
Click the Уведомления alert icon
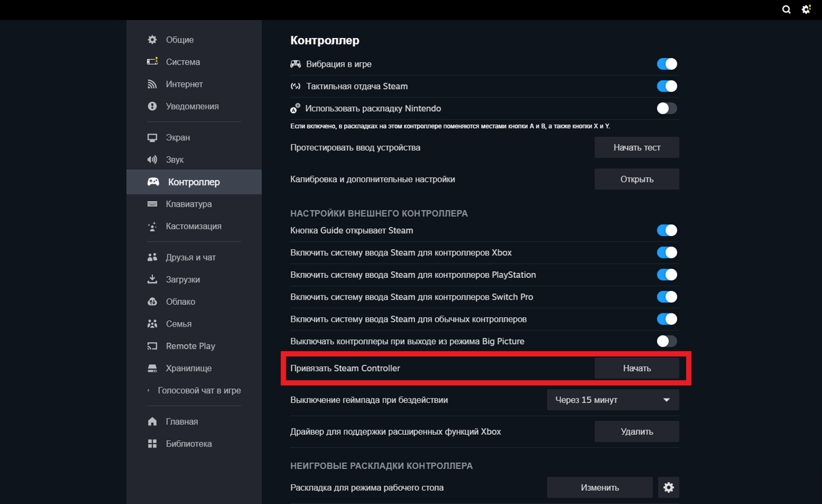pos(153,106)
